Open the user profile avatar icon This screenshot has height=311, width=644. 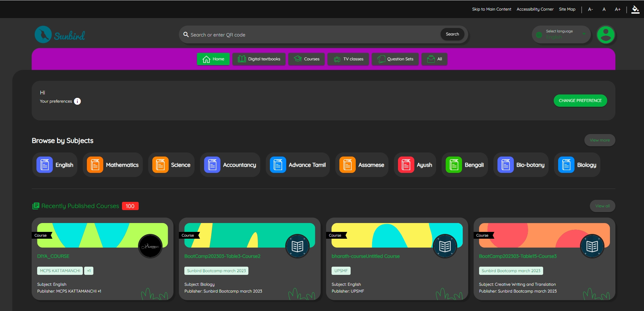[x=605, y=35]
